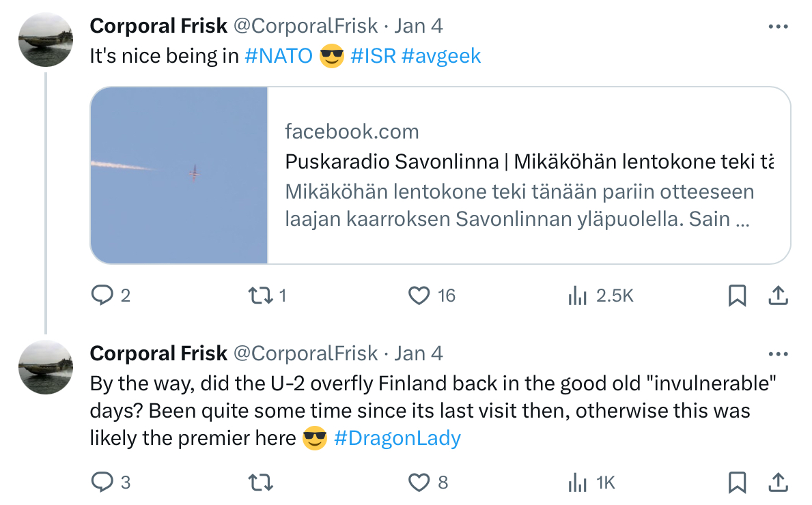The width and height of the screenshot is (812, 505).
Task: Follow the #DragonLady hashtag link
Action: pyautogui.click(x=397, y=437)
